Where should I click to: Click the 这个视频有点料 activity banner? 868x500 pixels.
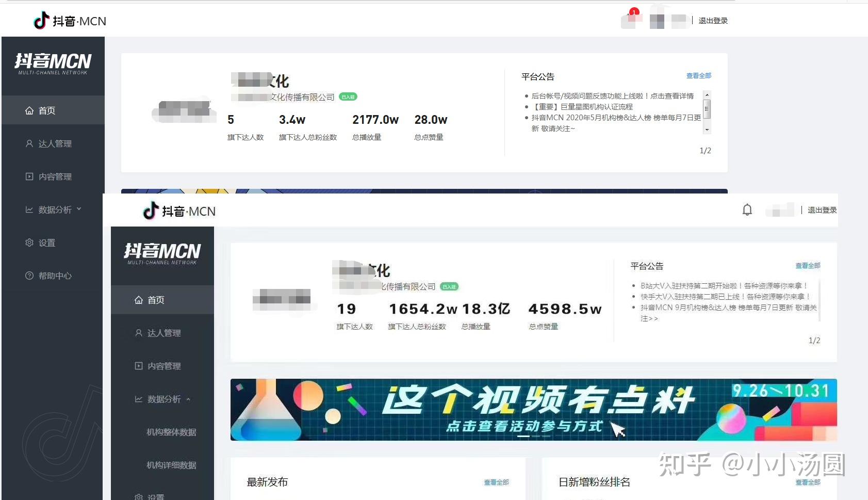point(533,410)
